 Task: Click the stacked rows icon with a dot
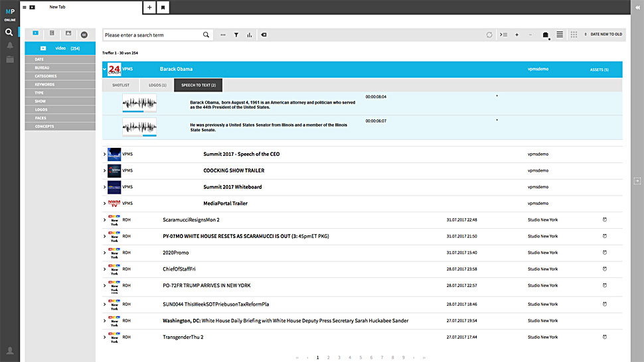click(546, 35)
